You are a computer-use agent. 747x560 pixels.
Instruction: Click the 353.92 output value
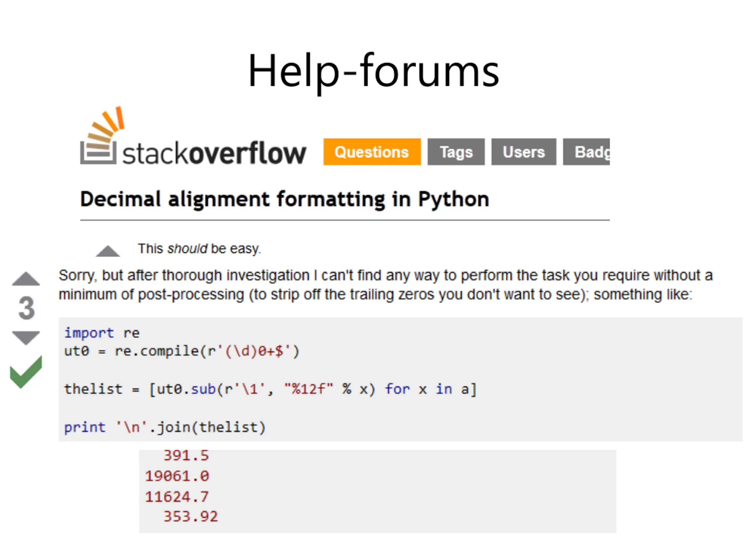191,517
